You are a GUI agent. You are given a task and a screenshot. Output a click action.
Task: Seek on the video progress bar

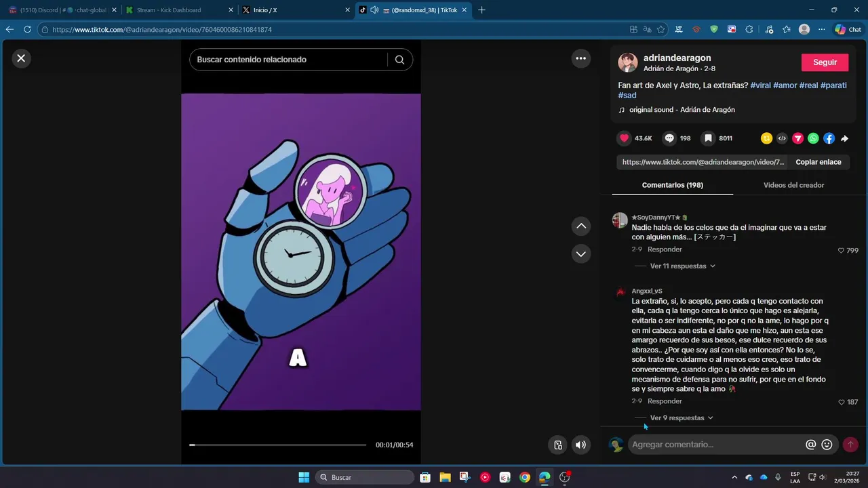(x=278, y=445)
